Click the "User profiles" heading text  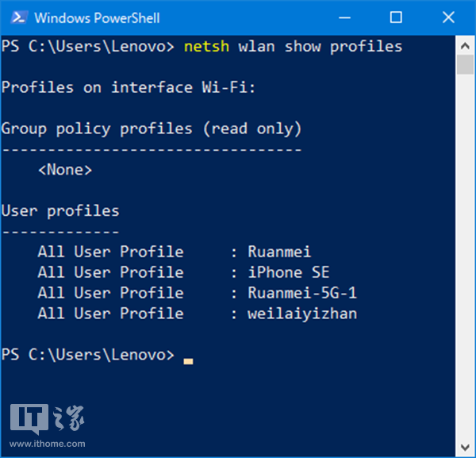coord(60,210)
